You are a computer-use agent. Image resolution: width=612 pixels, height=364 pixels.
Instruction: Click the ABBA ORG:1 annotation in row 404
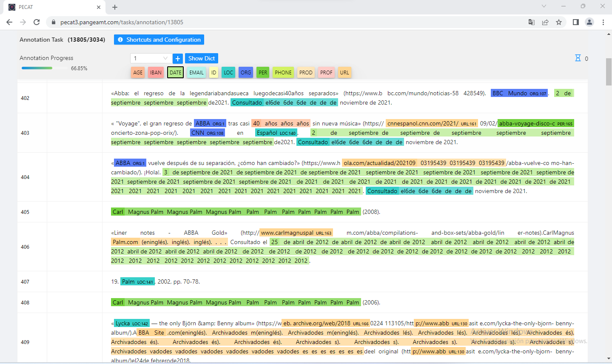coord(130,163)
